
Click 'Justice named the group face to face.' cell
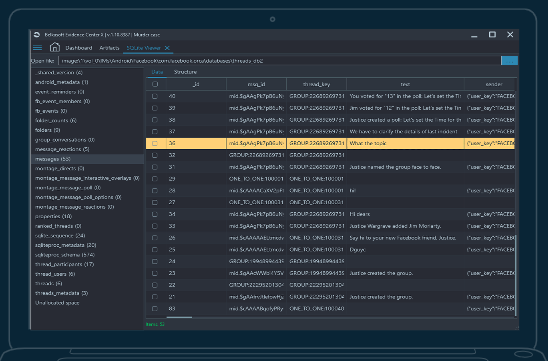point(405,167)
